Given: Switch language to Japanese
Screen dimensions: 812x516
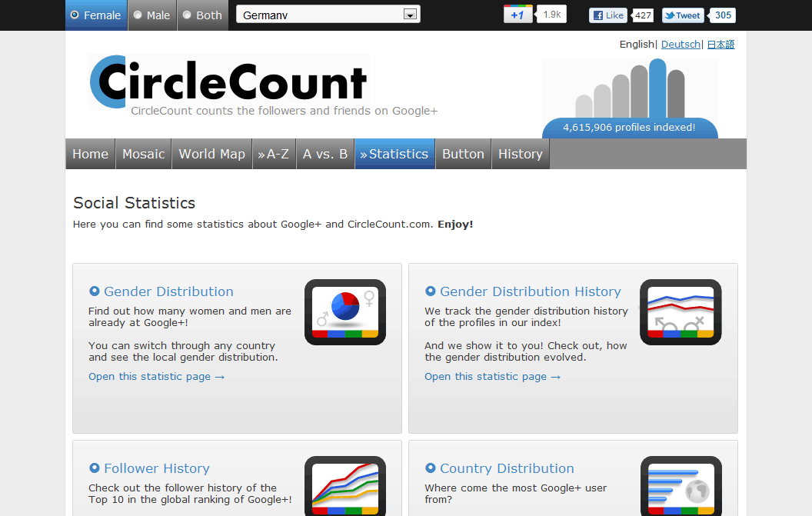Looking at the screenshot, I should pyautogui.click(x=720, y=45).
